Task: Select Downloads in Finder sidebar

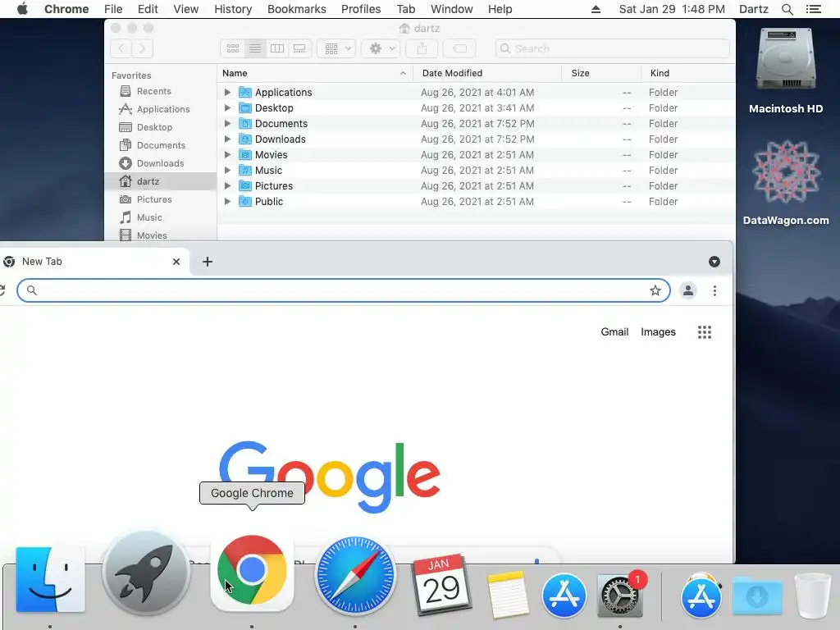Action: [x=160, y=163]
